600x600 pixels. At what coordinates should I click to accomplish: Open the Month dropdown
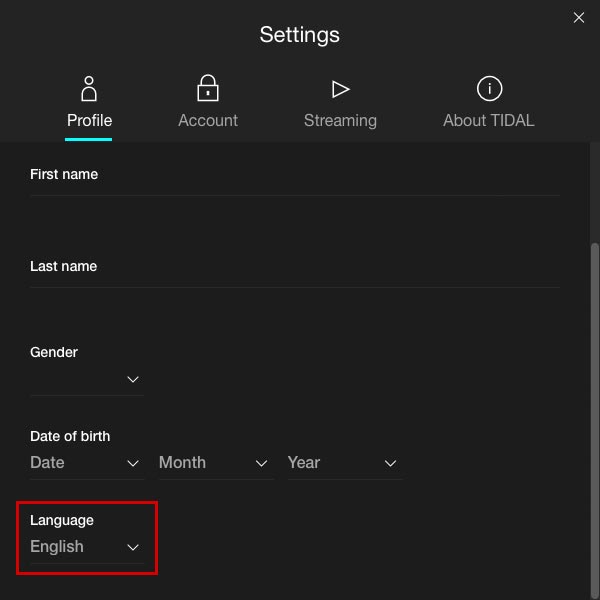pyautogui.click(x=216, y=463)
